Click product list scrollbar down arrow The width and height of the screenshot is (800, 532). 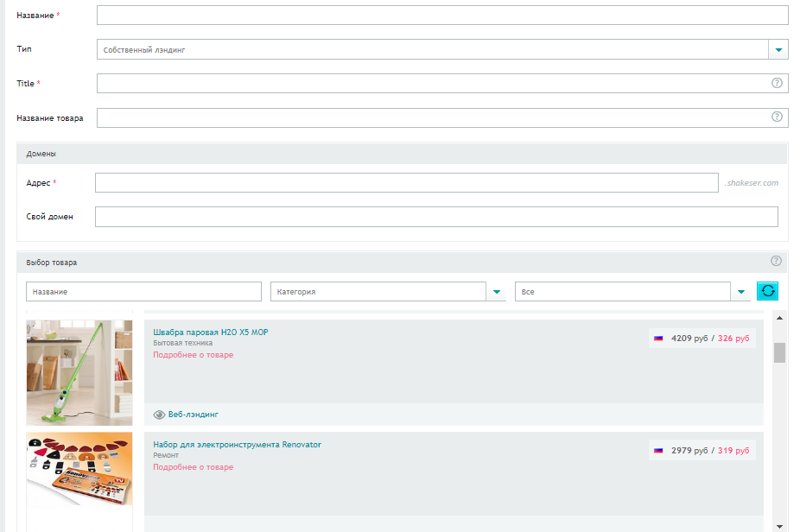click(779, 525)
